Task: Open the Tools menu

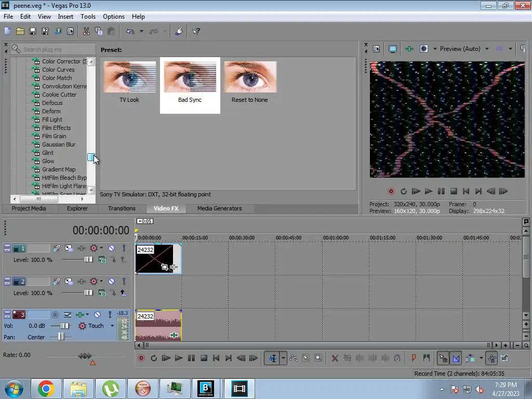Action: pyautogui.click(x=88, y=16)
